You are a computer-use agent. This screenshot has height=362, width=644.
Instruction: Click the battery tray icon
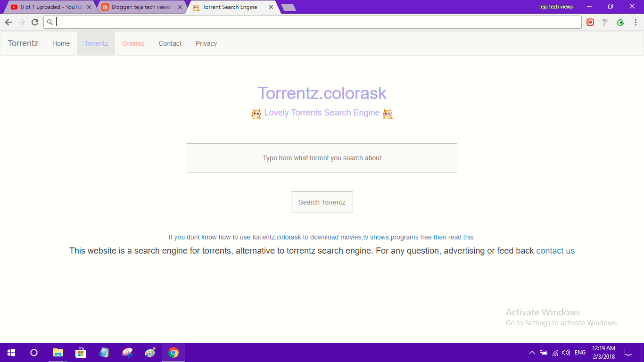(x=544, y=353)
